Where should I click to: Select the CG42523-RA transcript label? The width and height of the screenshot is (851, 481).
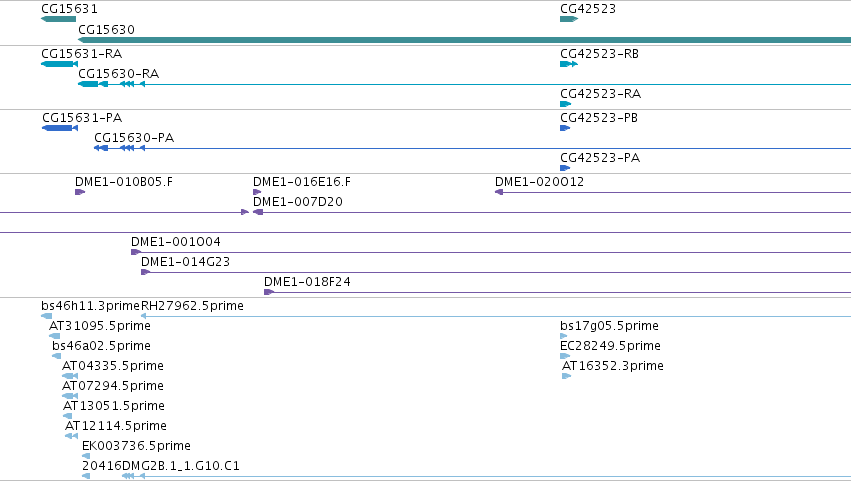tap(600, 94)
